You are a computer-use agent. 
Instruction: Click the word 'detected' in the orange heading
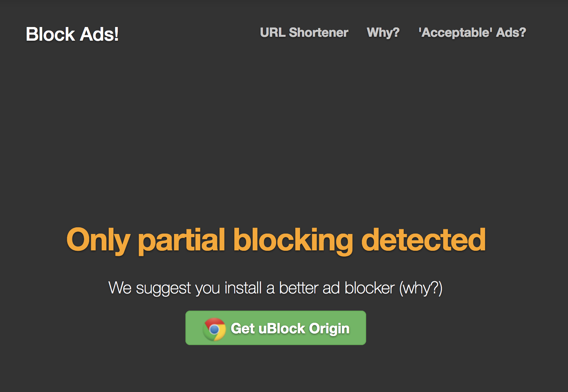point(423,240)
